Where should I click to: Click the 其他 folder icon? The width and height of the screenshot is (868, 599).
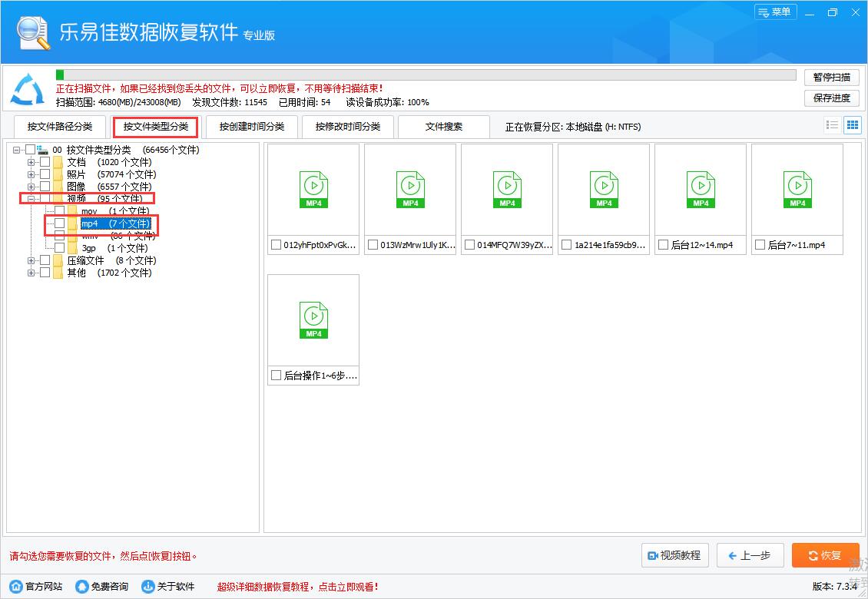[x=58, y=272]
